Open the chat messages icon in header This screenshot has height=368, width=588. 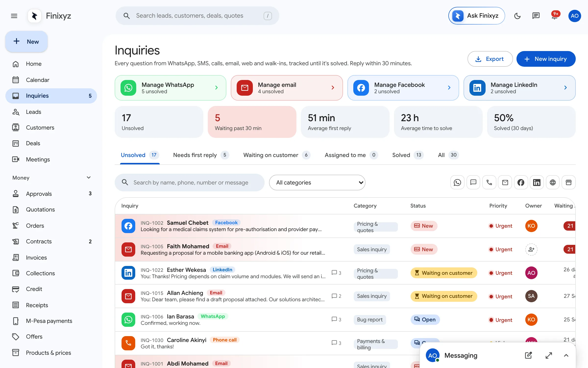click(x=536, y=16)
